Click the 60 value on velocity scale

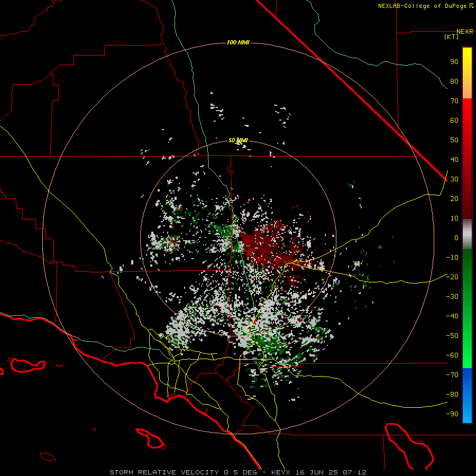(x=454, y=121)
